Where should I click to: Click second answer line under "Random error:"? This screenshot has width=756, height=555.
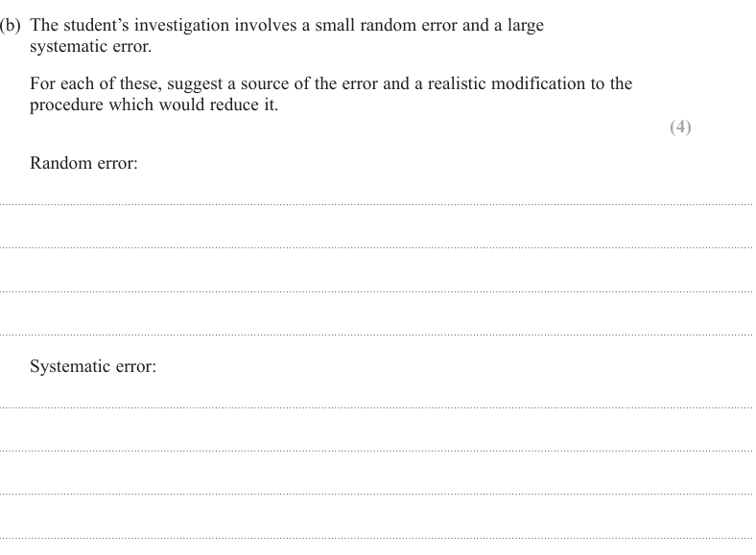tap(378, 247)
